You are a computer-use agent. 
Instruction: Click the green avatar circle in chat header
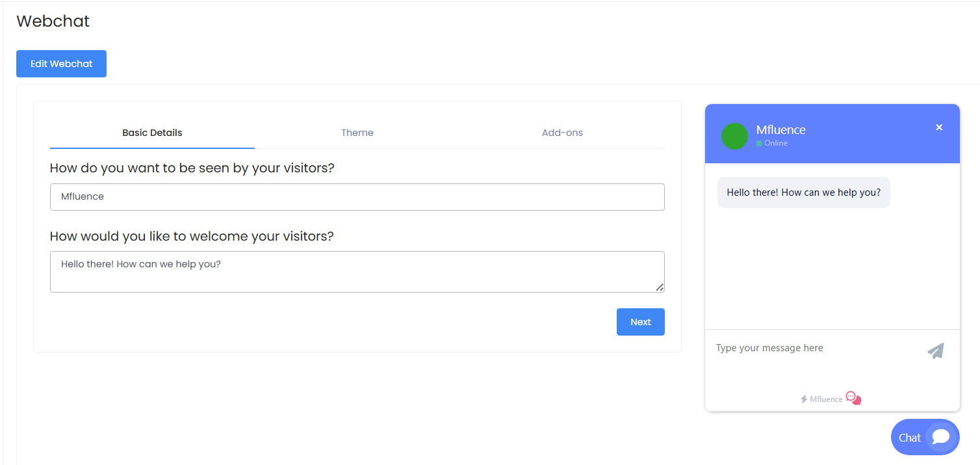[734, 136]
